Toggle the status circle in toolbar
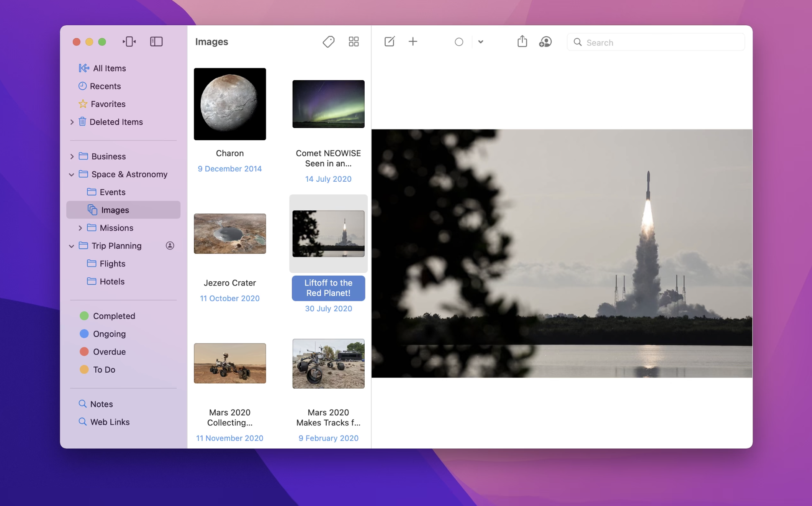 point(459,42)
